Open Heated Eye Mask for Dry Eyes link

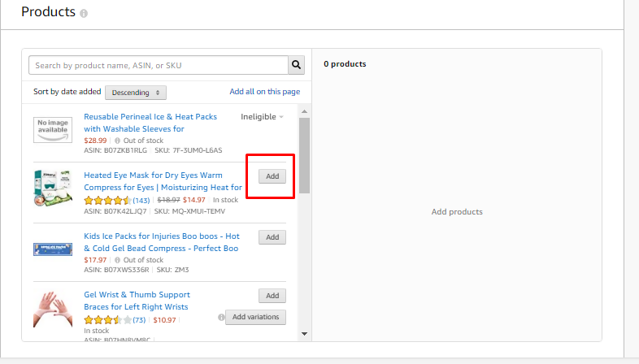tap(163, 181)
